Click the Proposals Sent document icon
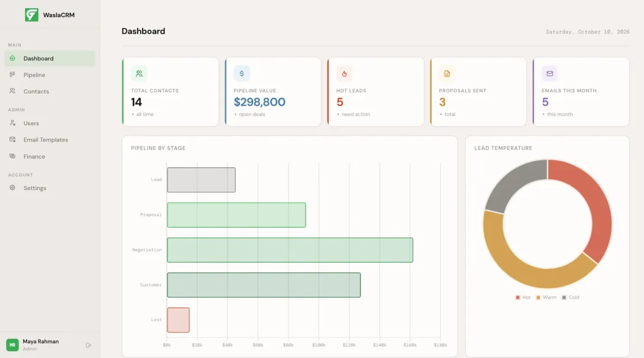The width and height of the screenshot is (644, 358). point(447,74)
